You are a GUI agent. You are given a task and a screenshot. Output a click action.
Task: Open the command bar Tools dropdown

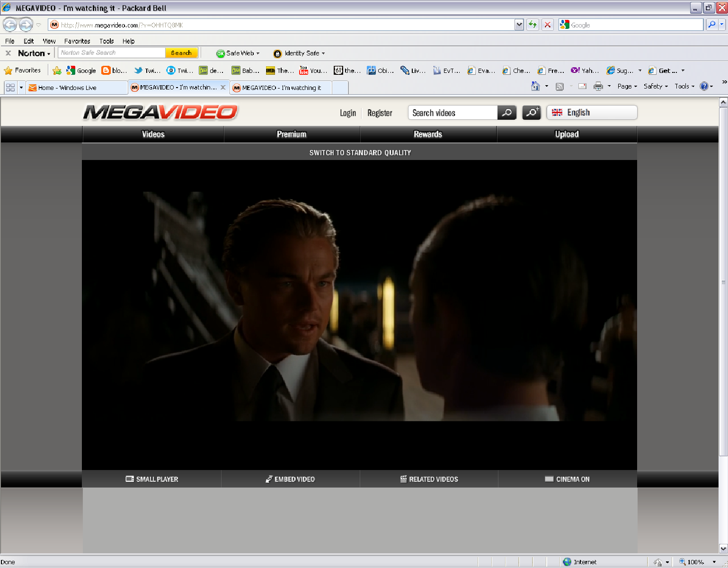(684, 86)
